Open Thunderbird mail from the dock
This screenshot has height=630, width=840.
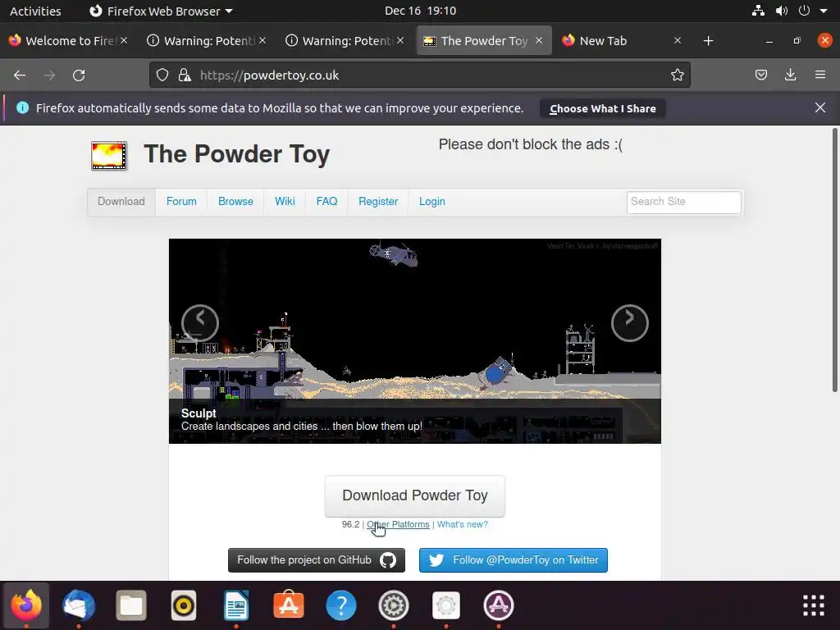click(x=79, y=606)
